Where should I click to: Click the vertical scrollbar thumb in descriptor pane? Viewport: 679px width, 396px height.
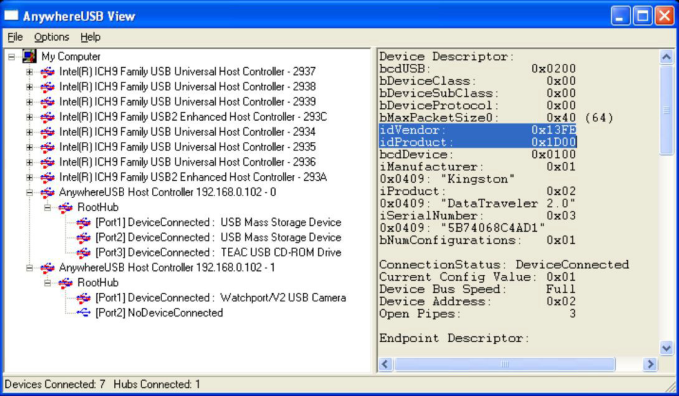coord(666,109)
